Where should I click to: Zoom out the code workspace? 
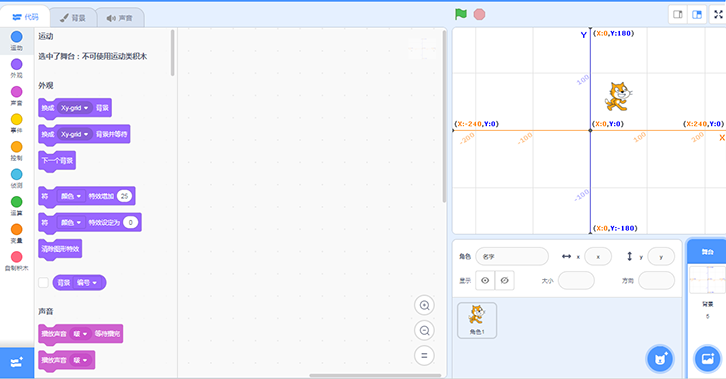pyautogui.click(x=424, y=330)
